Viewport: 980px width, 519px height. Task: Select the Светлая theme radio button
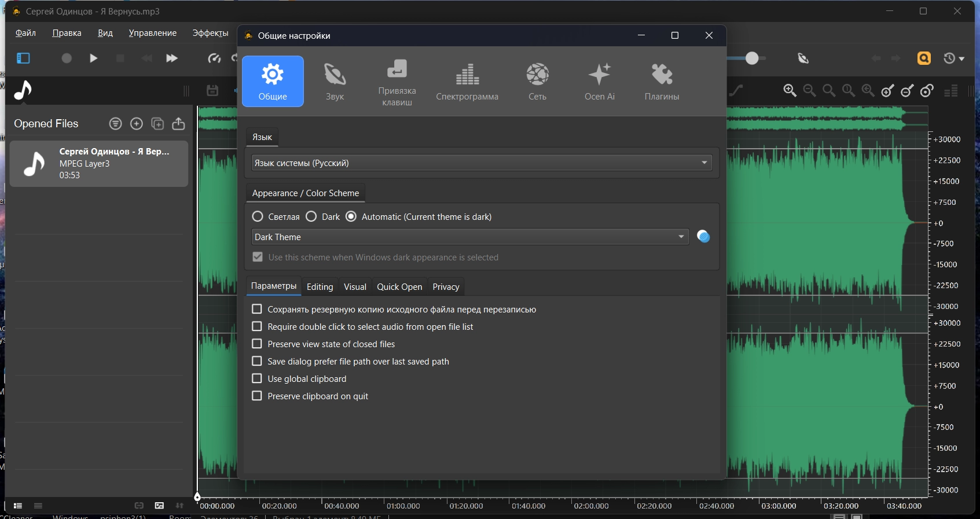[x=258, y=216]
